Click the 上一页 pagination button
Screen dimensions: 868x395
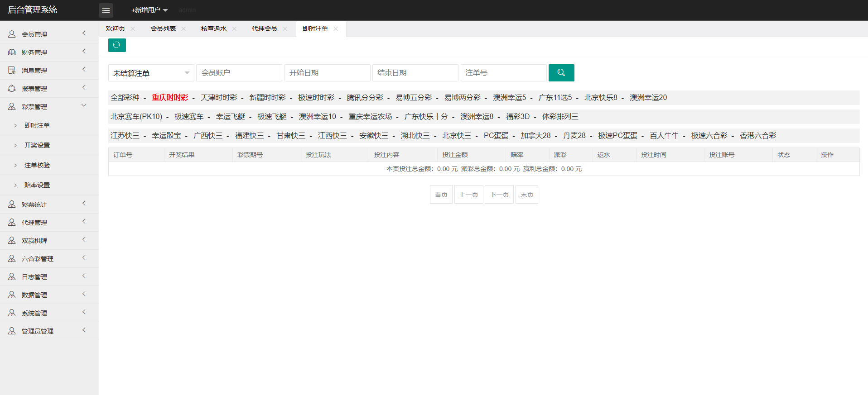469,195
